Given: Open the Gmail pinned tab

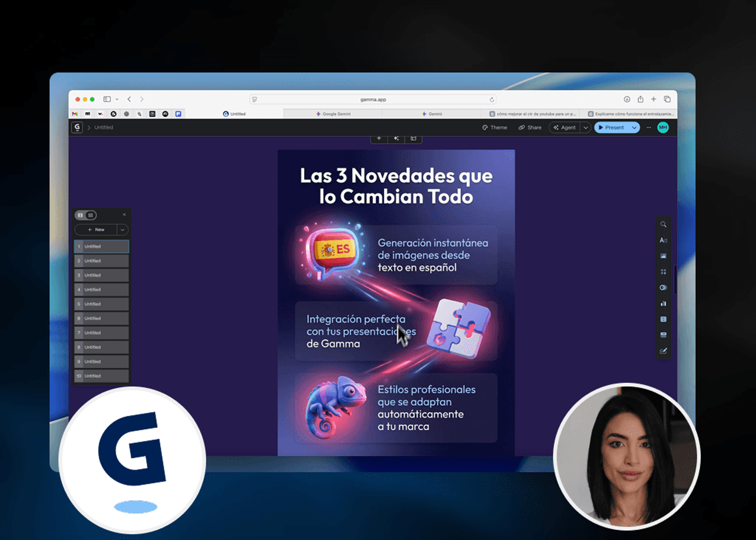Looking at the screenshot, I should [75, 114].
